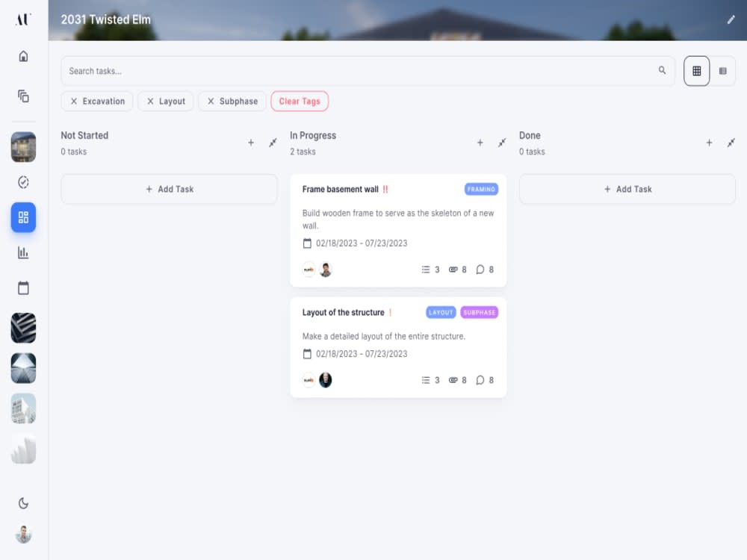Click the FRAMING tag badge

coord(481,189)
